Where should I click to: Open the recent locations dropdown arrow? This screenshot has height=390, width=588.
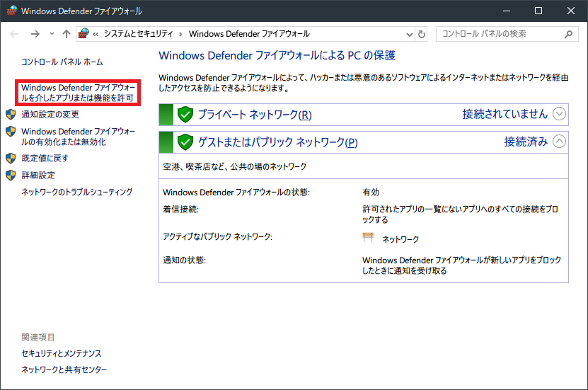[52, 34]
